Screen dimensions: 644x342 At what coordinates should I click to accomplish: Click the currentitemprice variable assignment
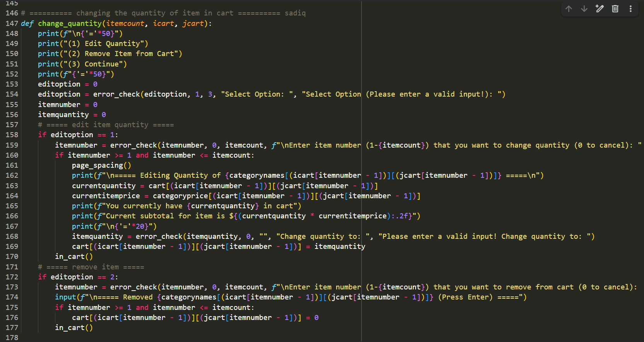[x=106, y=196]
